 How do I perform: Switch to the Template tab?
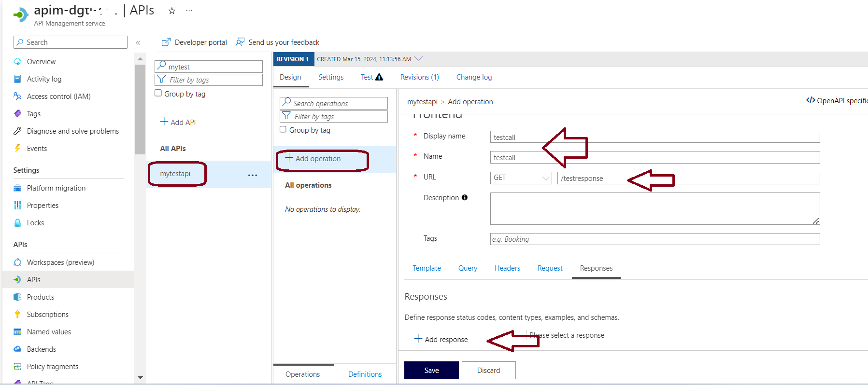tap(427, 268)
